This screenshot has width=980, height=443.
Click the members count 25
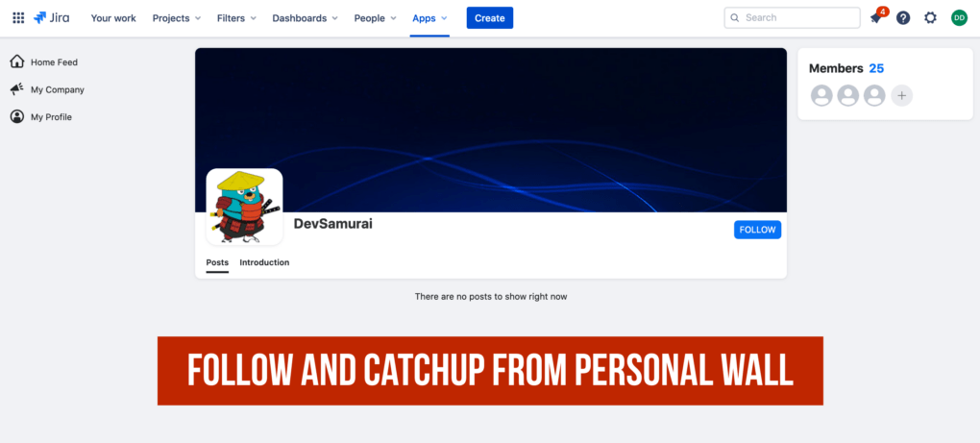[x=876, y=69]
